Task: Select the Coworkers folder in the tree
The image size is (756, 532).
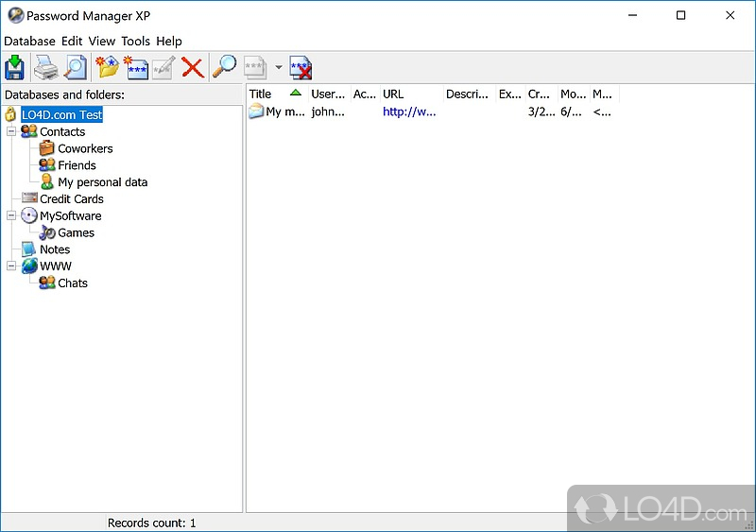Action: click(x=85, y=149)
